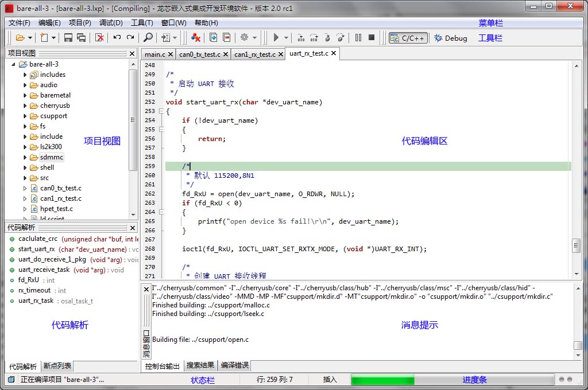The image size is (588, 390).
Task: Select the 控制台输出 tab
Action: click(162, 366)
